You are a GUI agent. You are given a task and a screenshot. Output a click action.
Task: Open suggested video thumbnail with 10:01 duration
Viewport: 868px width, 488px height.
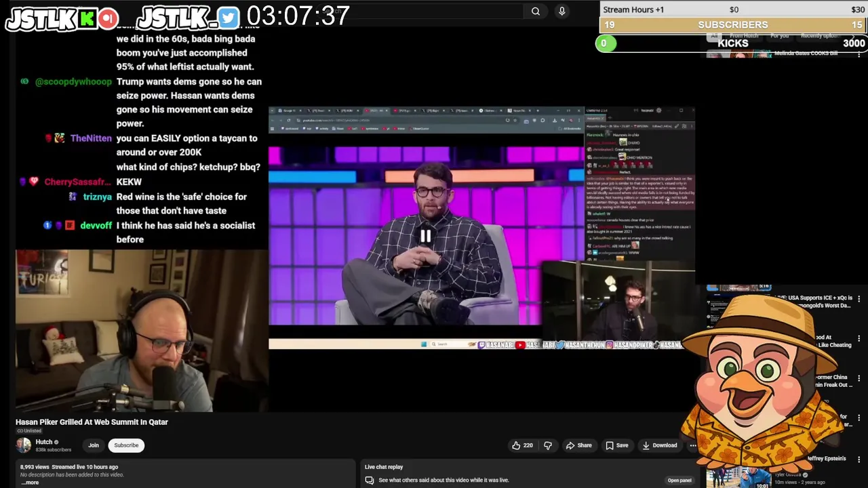(739, 477)
